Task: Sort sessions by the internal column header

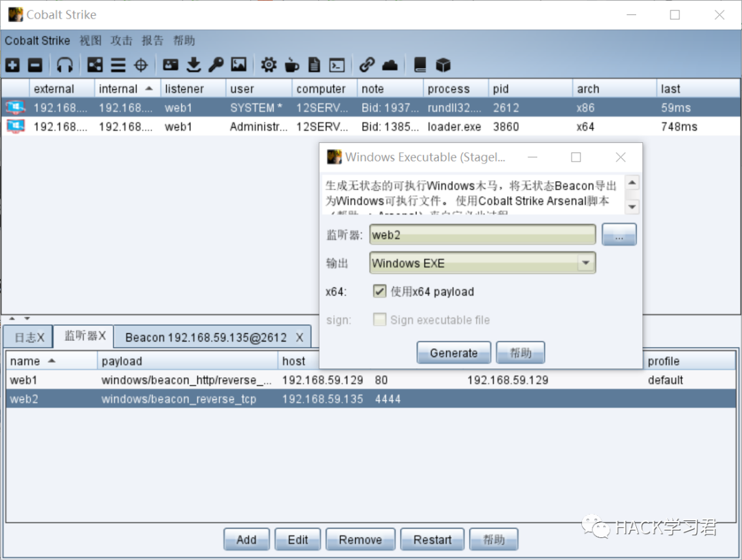Action: point(127,89)
